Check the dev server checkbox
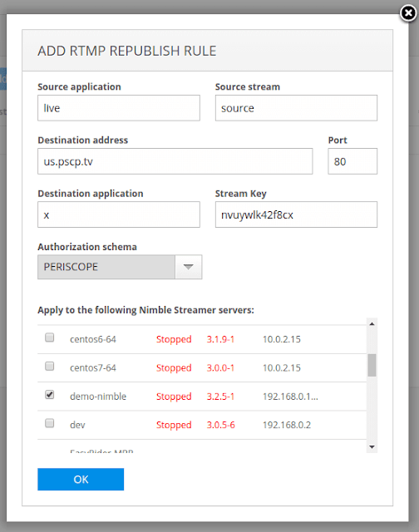 pyautogui.click(x=50, y=423)
